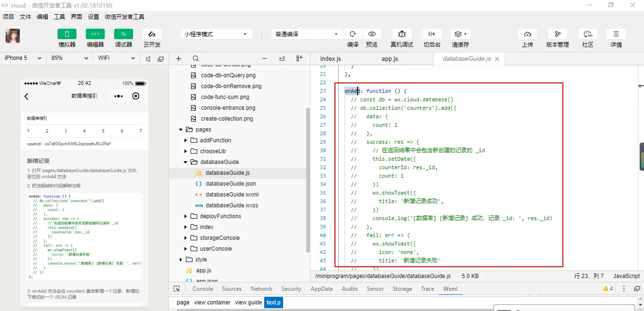Switch to the index.js editor tab

330,58
